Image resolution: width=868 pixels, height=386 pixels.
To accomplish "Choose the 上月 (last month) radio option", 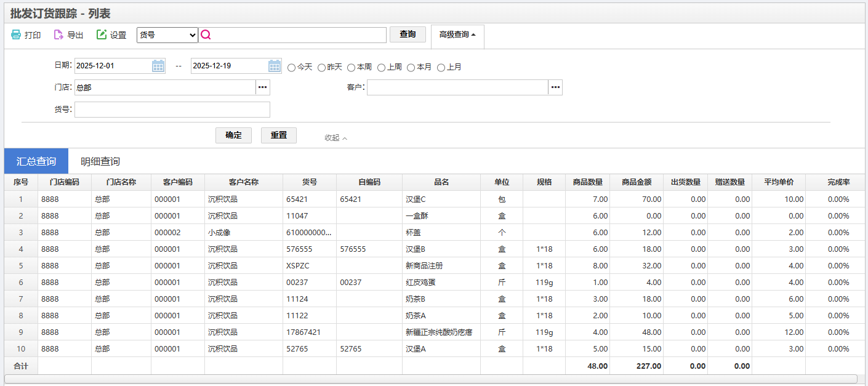I will 441,68.
